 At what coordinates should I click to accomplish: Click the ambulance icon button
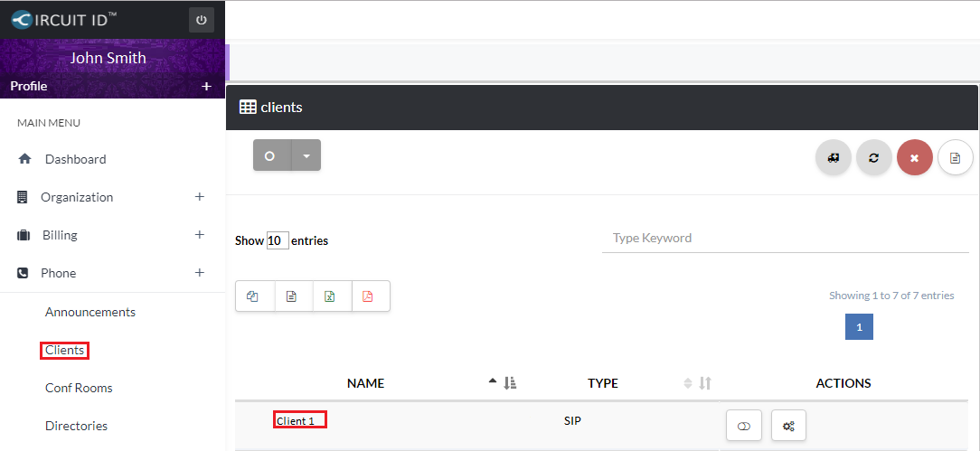833,157
